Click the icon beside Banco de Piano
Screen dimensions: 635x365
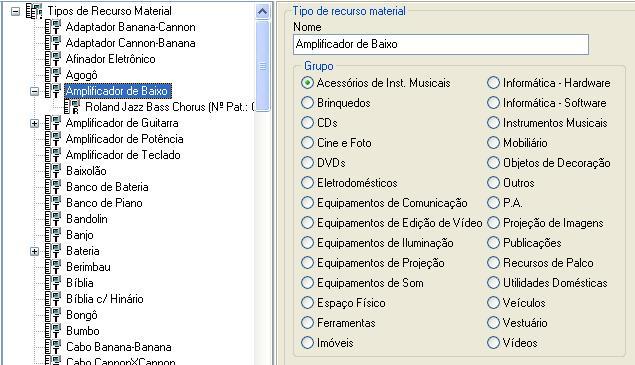53,203
